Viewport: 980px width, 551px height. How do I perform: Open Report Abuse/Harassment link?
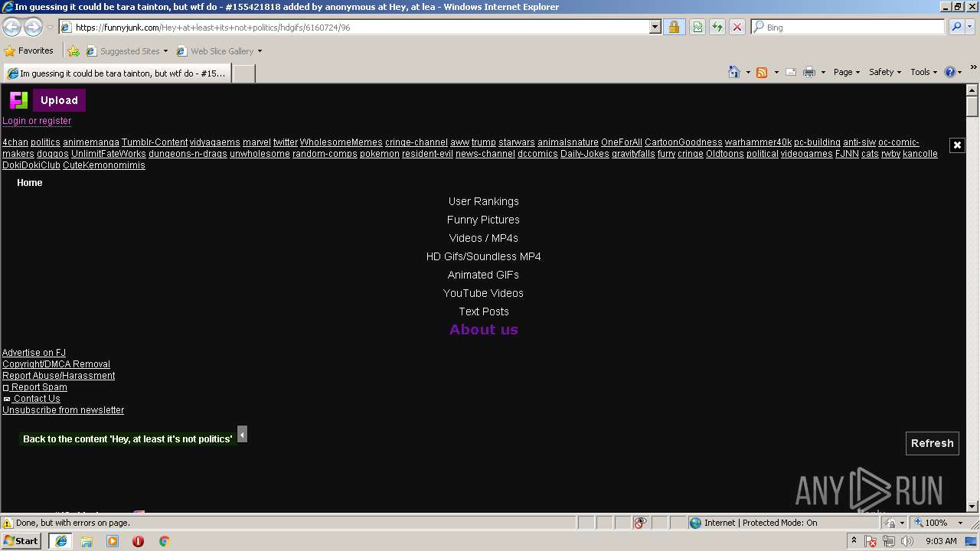coord(58,376)
